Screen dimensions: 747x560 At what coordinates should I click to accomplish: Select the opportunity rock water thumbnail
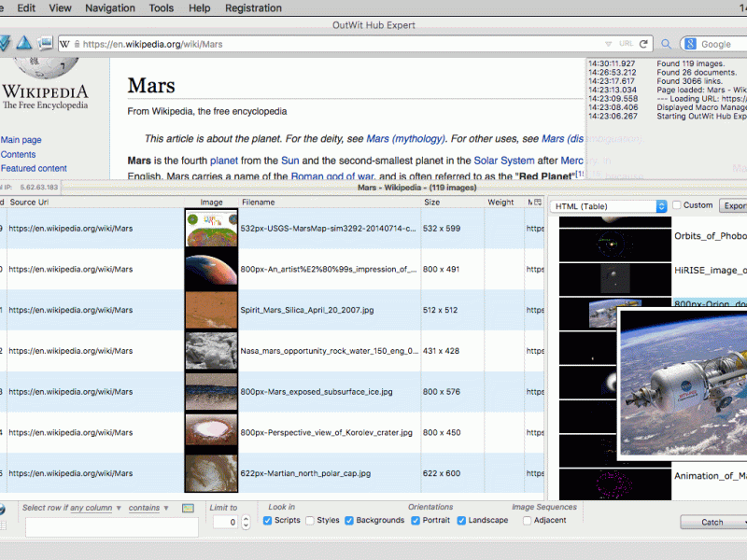click(x=212, y=351)
